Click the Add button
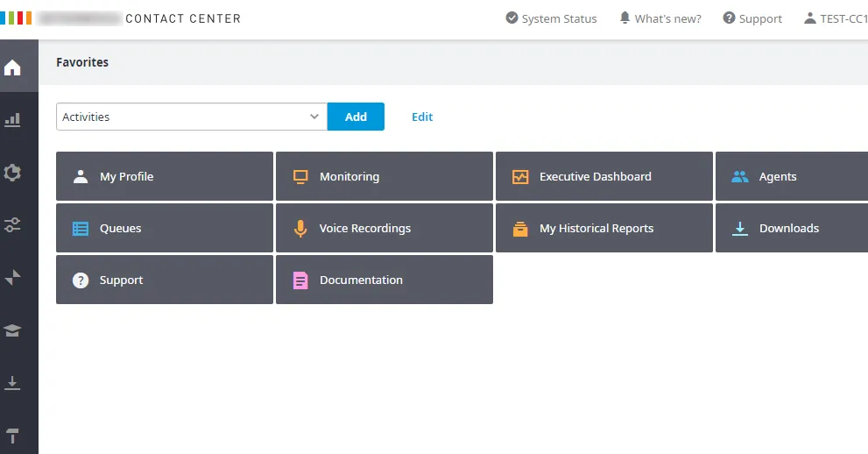 (x=356, y=117)
